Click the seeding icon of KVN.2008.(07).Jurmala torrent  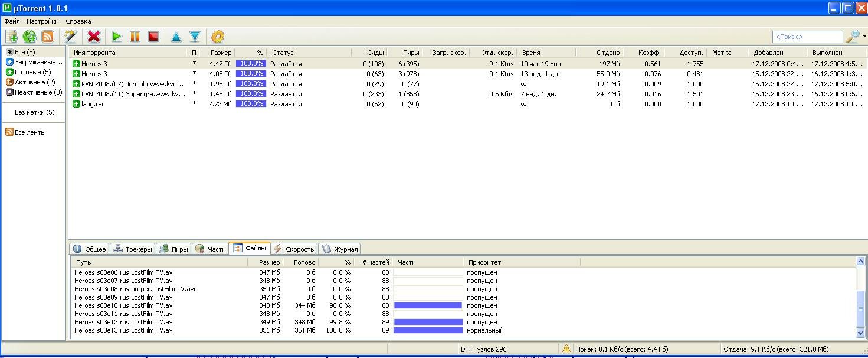76,84
